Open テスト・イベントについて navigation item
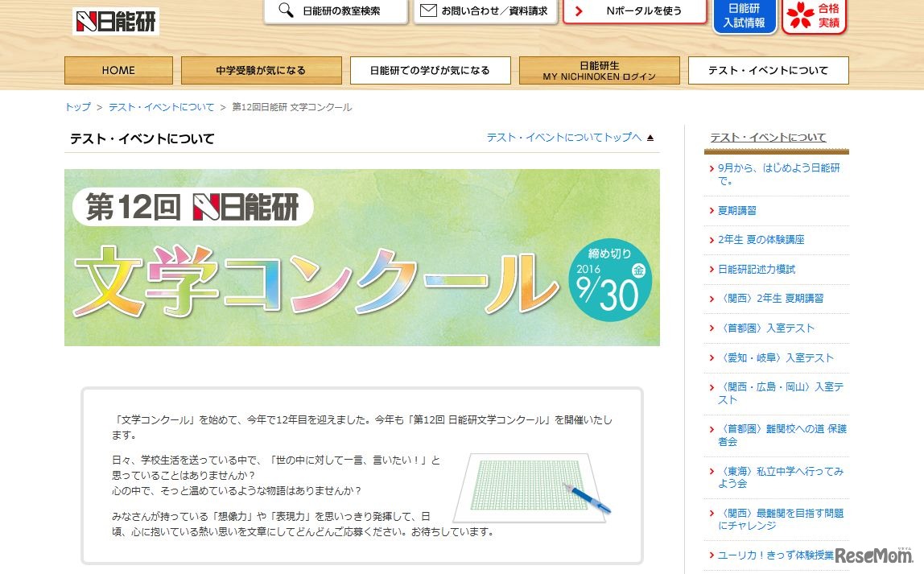Screen dimensions: 924x574 (x=769, y=70)
